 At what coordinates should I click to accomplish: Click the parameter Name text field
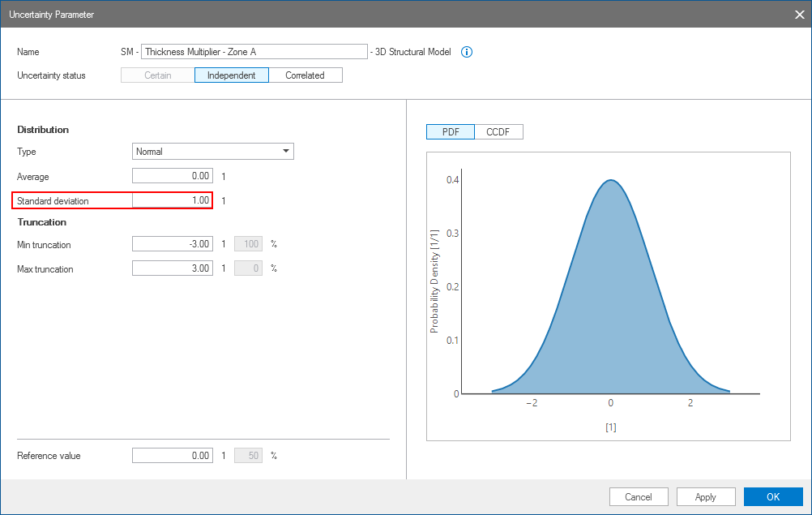(254, 52)
